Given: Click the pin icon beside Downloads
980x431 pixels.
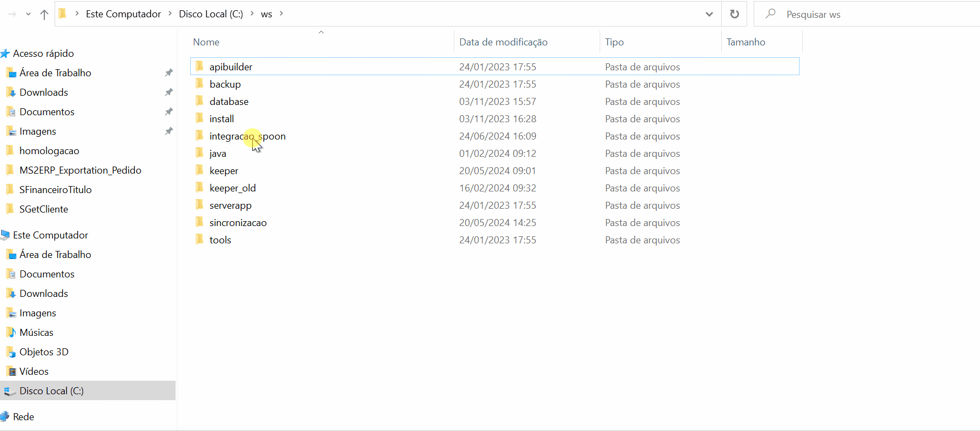Looking at the screenshot, I should click(169, 92).
